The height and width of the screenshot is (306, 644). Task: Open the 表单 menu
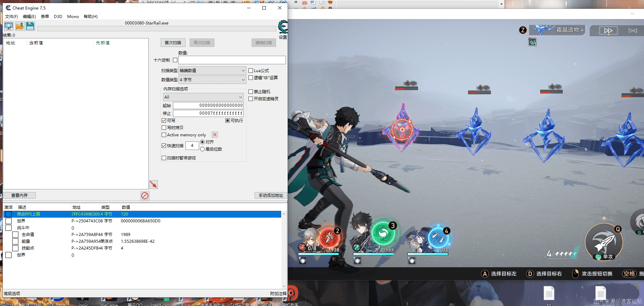pyautogui.click(x=45, y=17)
